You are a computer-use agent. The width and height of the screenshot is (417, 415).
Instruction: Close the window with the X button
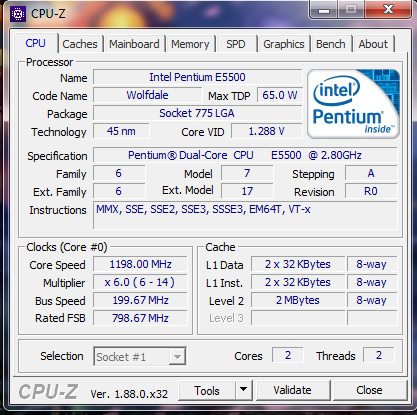click(388, 9)
